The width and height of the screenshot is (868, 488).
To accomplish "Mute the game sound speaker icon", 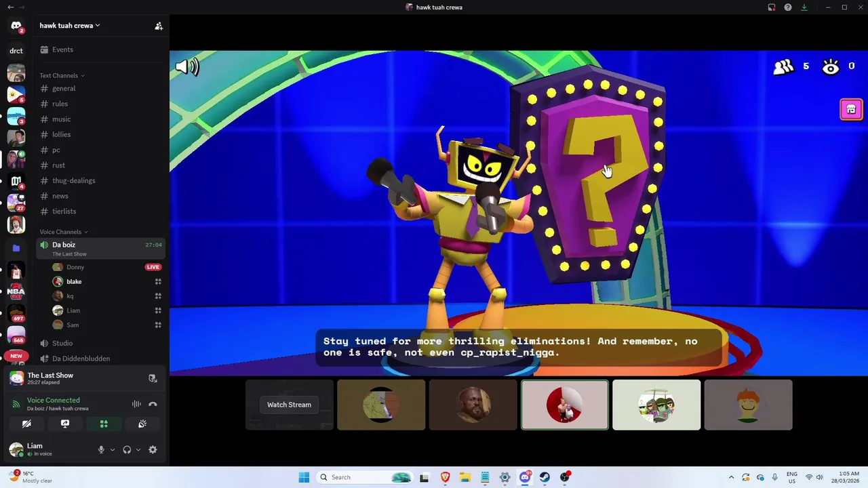I will 187,66.
